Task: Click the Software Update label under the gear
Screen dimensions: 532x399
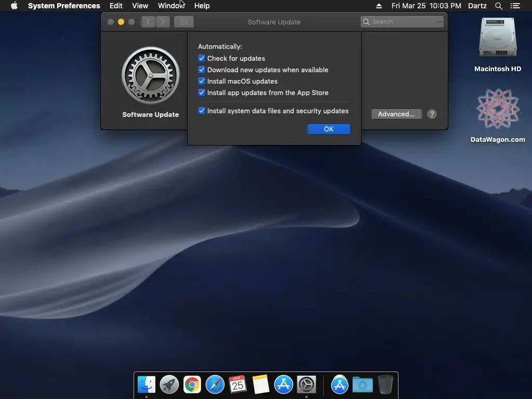Action: [151, 115]
